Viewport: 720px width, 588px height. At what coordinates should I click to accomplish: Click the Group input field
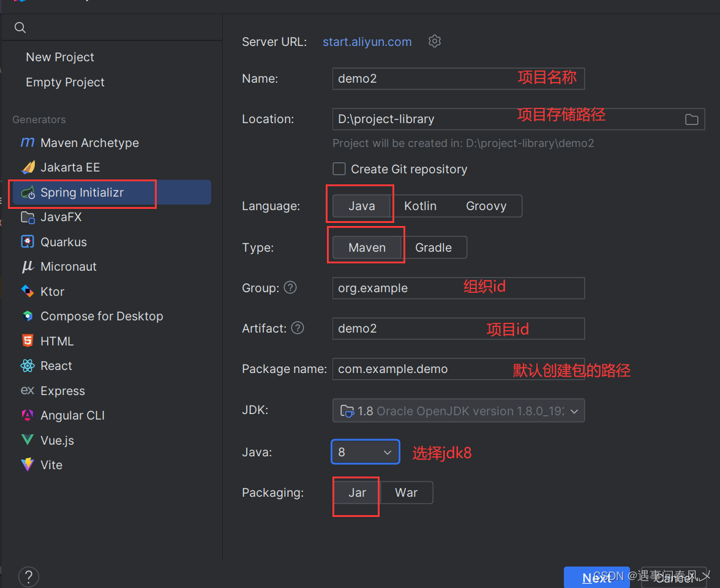[x=458, y=288]
